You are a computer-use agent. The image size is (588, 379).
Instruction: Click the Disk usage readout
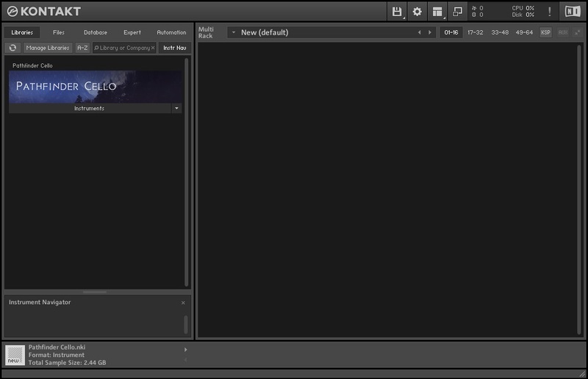[x=523, y=15]
